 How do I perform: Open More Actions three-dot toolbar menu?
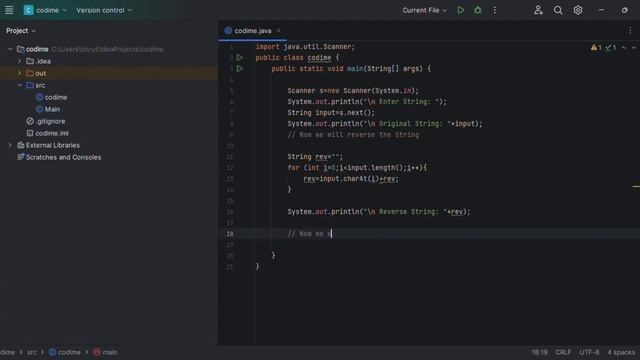pyautogui.click(x=495, y=10)
